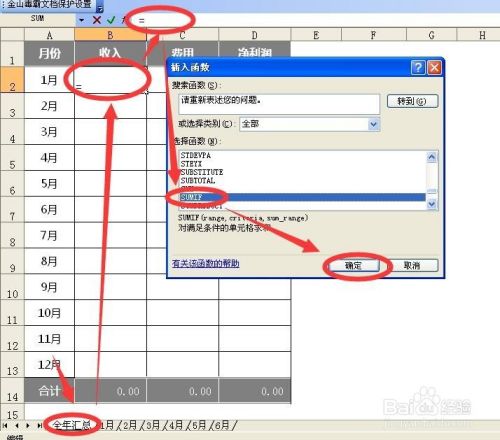Image resolution: width=500 pixels, height=440 pixels.
Task: Switch to 3月 sheet tab
Action: (153, 425)
